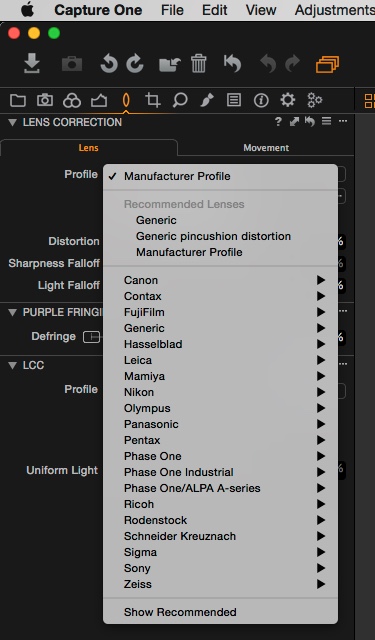
Task: Select checked Manufacturer Profile at the top
Action: (220, 176)
